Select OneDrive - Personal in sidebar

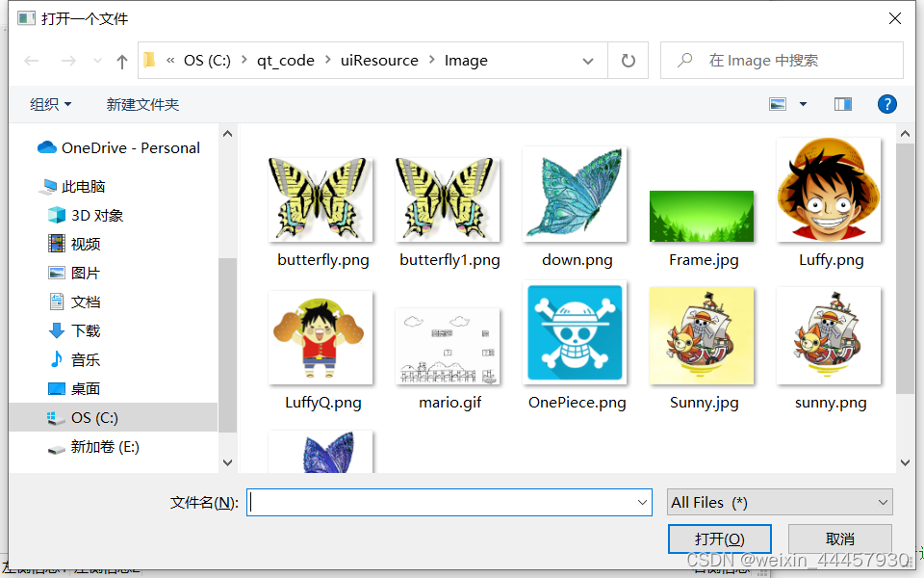tap(118, 147)
